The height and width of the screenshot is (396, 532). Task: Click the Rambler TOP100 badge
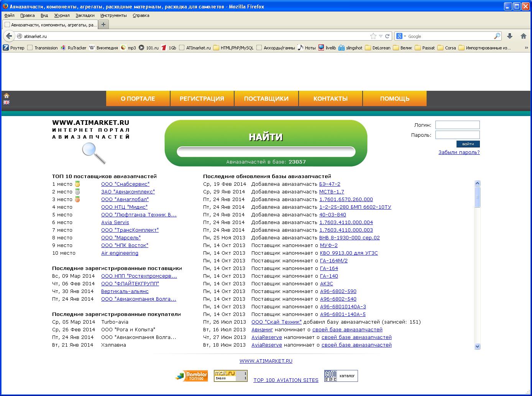192,376
